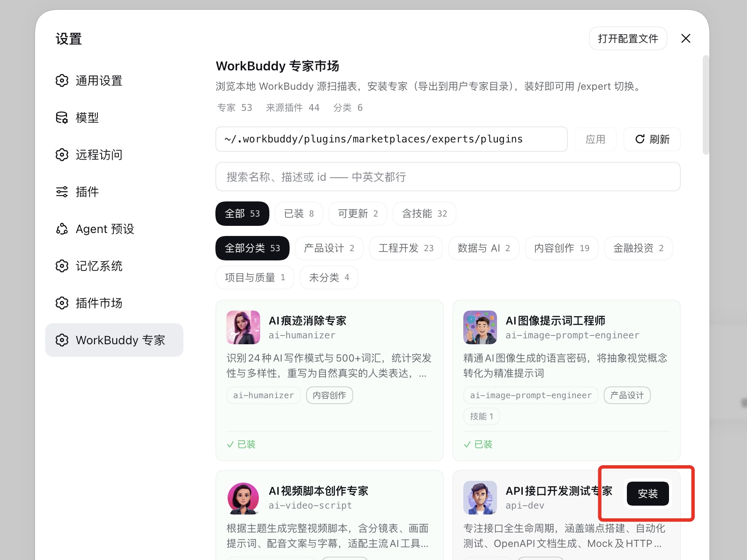747x560 pixels.
Task: Click the AI痕迹消除专家 avatar
Action: [243, 327]
